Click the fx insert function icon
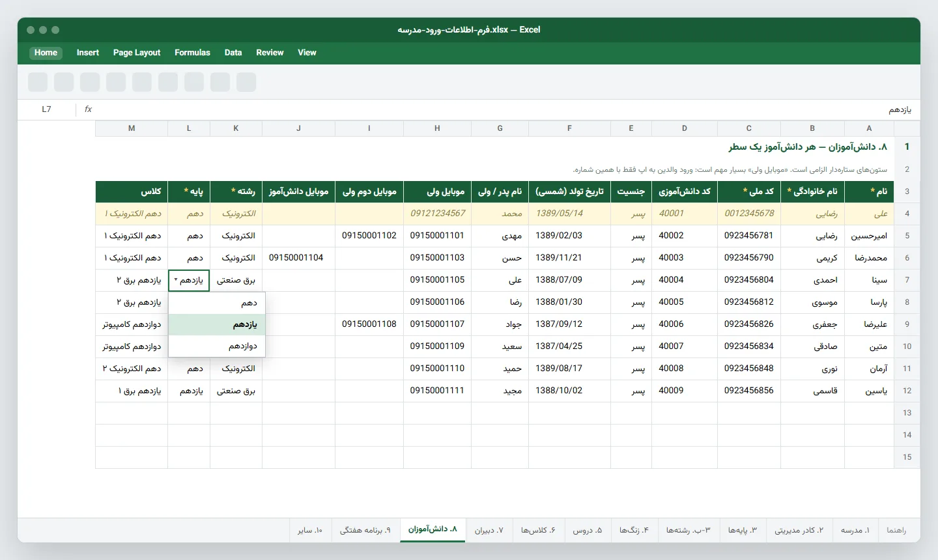This screenshot has height=560, width=938. coord(88,109)
